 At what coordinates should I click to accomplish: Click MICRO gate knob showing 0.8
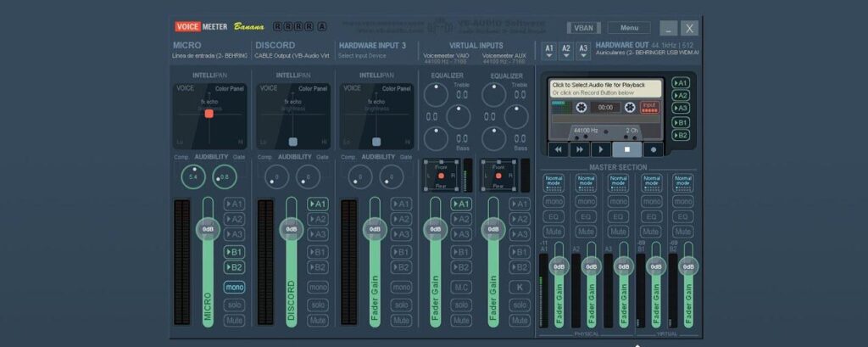pos(224,176)
